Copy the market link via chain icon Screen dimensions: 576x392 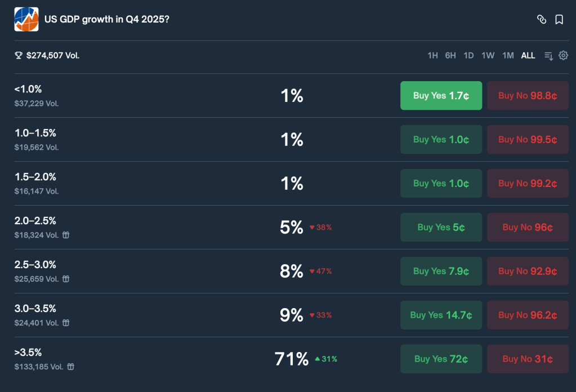click(x=542, y=20)
